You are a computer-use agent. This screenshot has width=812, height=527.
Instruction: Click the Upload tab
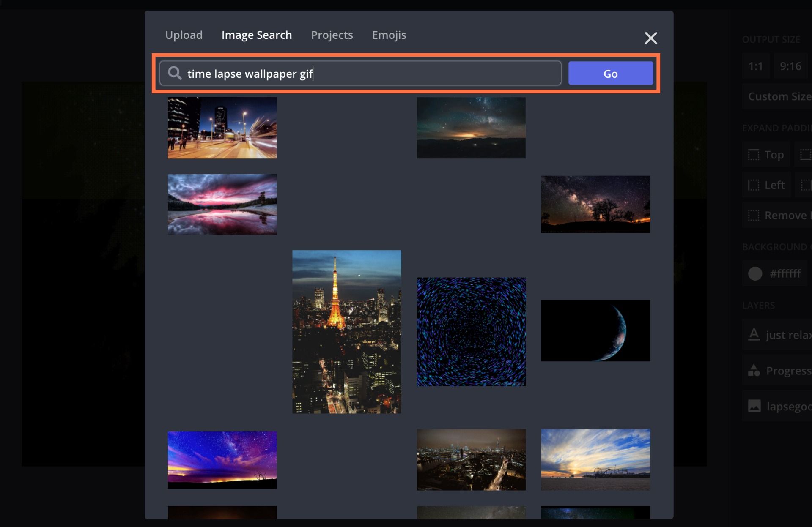(x=184, y=35)
